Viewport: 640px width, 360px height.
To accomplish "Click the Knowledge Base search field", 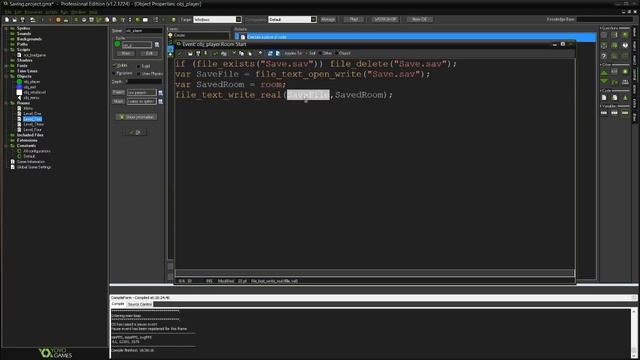I will tap(604, 20).
